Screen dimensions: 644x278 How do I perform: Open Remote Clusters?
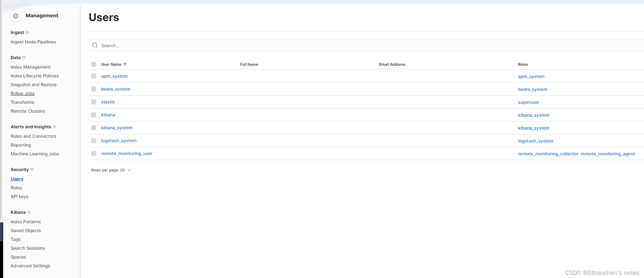click(28, 111)
